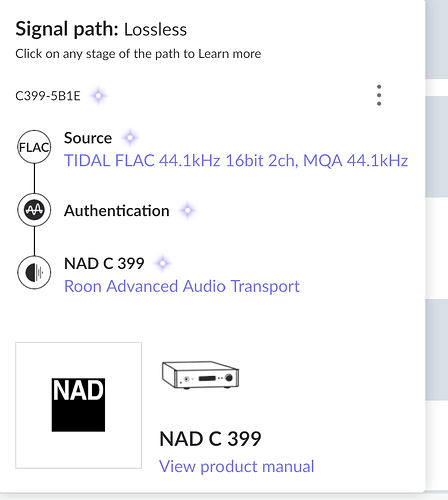Viewport: 448px width, 500px height.
Task: Open the View product manual link
Action: coord(237,466)
